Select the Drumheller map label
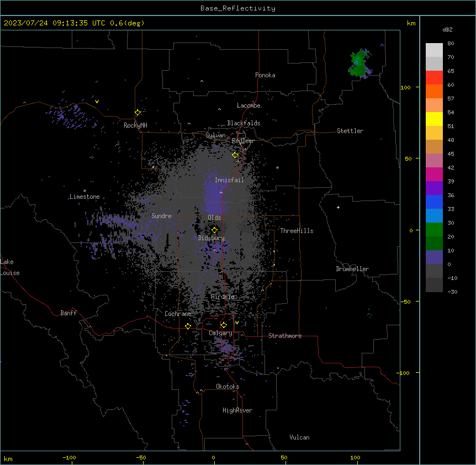The image size is (476, 465). click(352, 269)
